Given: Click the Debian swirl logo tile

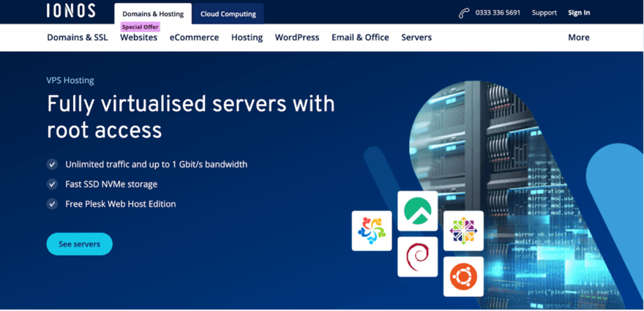Looking at the screenshot, I should click(x=417, y=257).
